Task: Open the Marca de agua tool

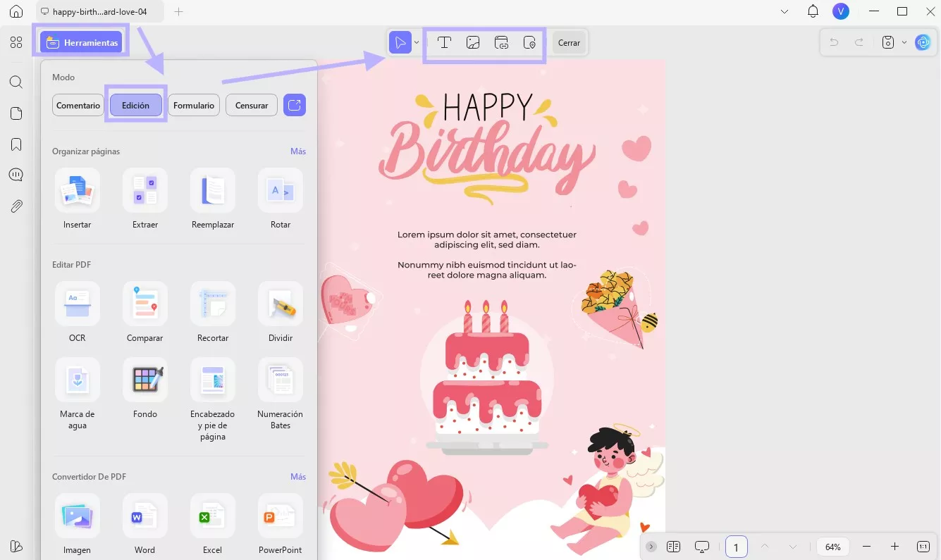Action: click(78, 394)
